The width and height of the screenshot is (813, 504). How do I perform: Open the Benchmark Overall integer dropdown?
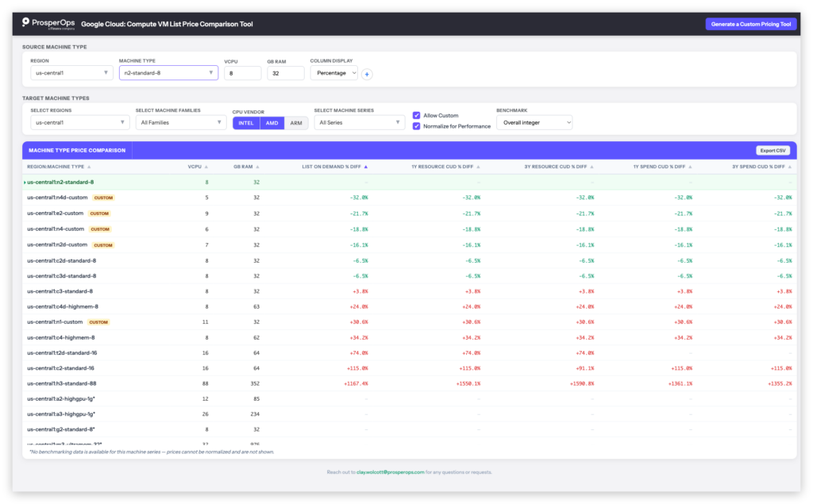coord(534,123)
